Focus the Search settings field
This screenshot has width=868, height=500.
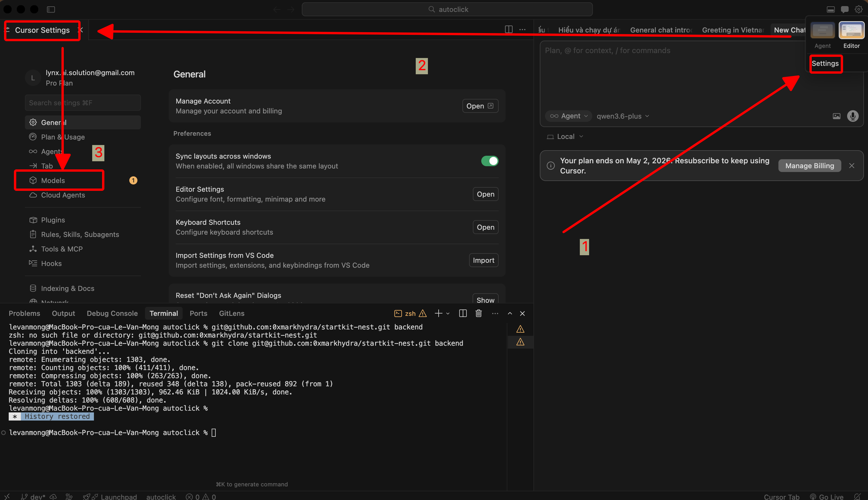(83, 103)
